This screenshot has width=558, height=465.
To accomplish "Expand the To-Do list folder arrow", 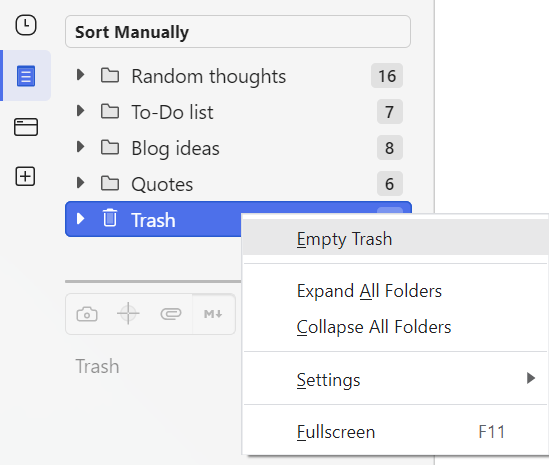I will (81, 111).
